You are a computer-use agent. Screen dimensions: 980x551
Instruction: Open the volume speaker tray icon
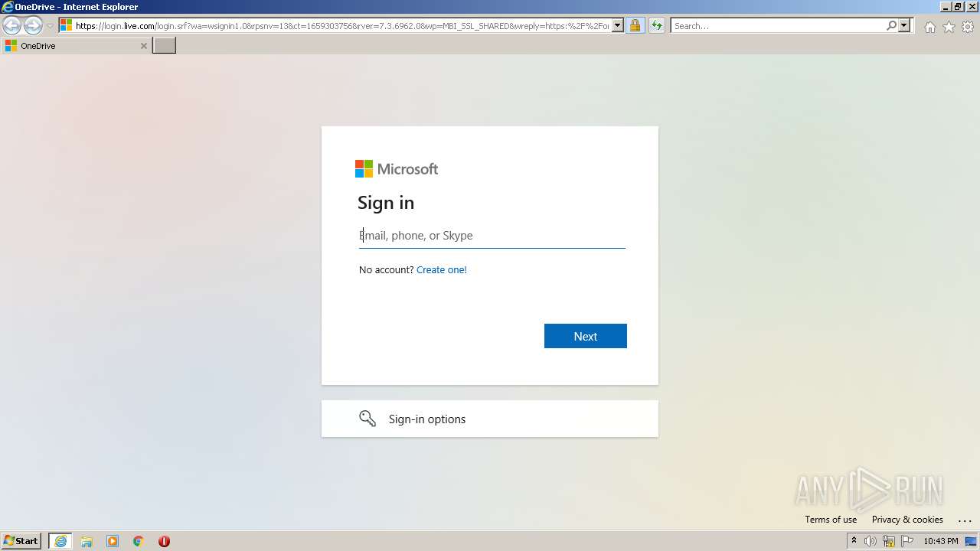coord(871,541)
